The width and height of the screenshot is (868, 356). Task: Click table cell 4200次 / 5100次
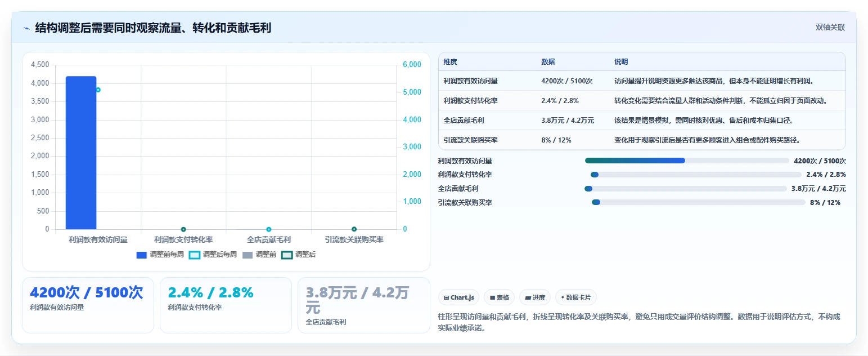pos(567,81)
